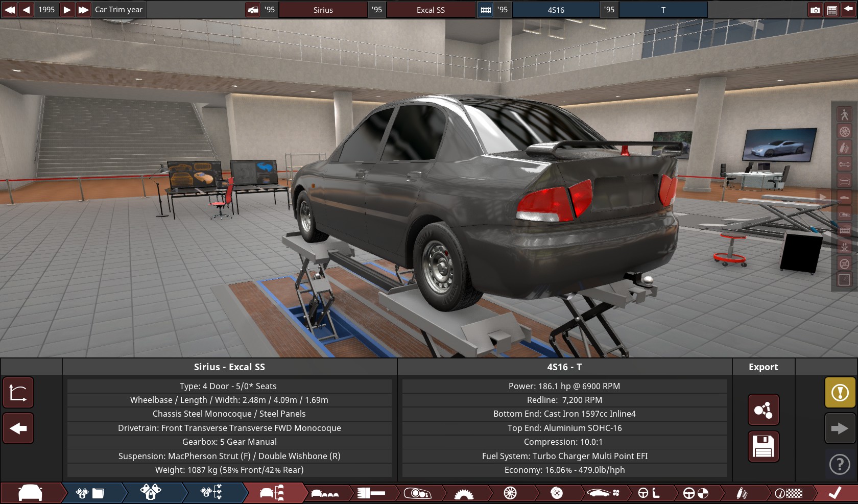The width and height of the screenshot is (858, 504).
Task: Toggle the pedestrian figure view option
Action: click(x=844, y=114)
